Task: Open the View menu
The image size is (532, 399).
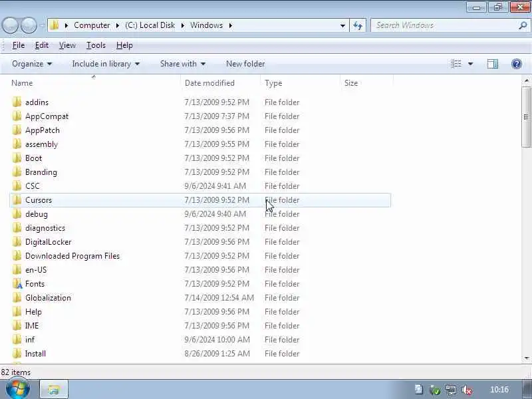Action: (x=67, y=45)
